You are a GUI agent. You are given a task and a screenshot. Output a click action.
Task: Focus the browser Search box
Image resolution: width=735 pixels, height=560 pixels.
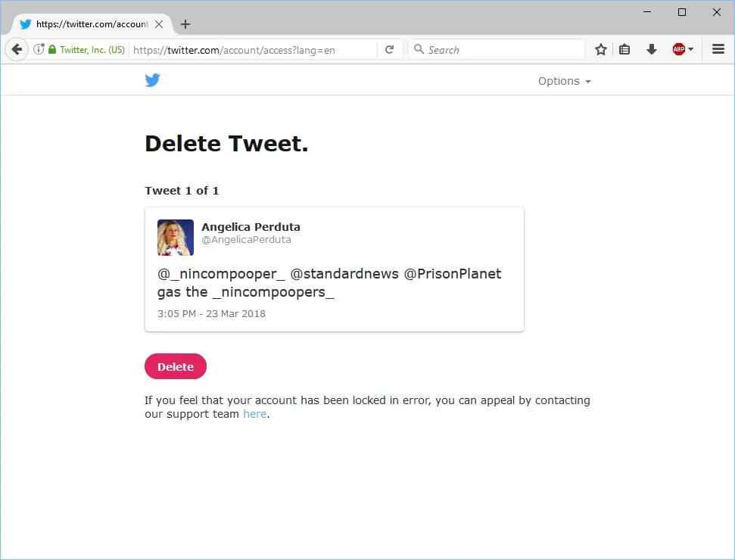(497, 50)
